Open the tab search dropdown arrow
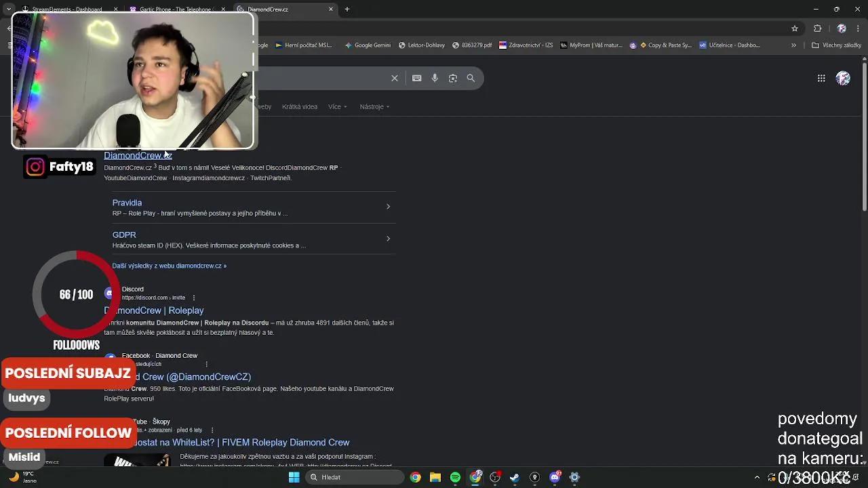 (x=8, y=9)
